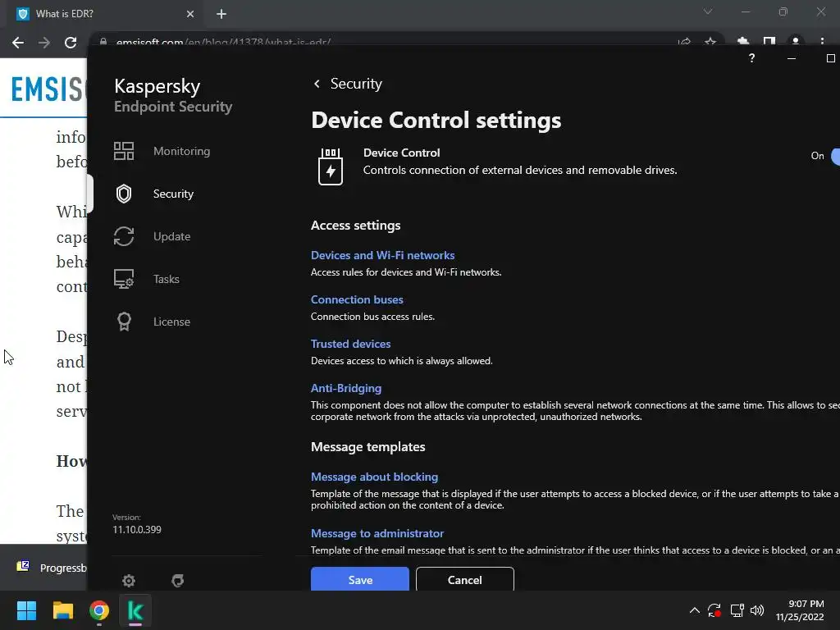Show hidden system tray icons
The image size is (840, 630).
694,610
